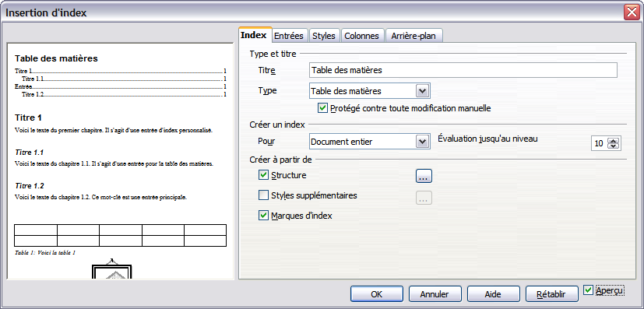Image resolution: width=644 pixels, height=309 pixels.
Task: Toggle the Aperçu preview checkbox
Action: point(588,290)
